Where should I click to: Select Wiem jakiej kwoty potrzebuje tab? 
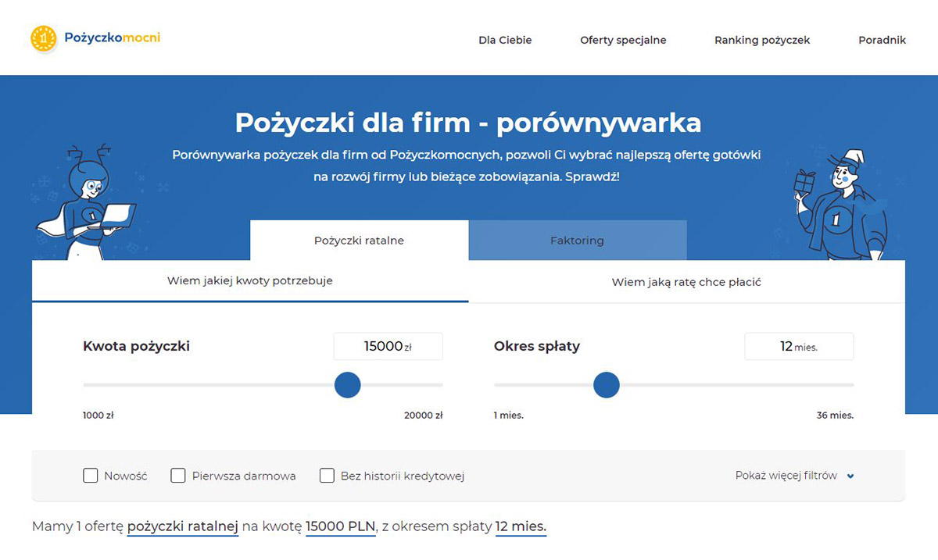(250, 281)
